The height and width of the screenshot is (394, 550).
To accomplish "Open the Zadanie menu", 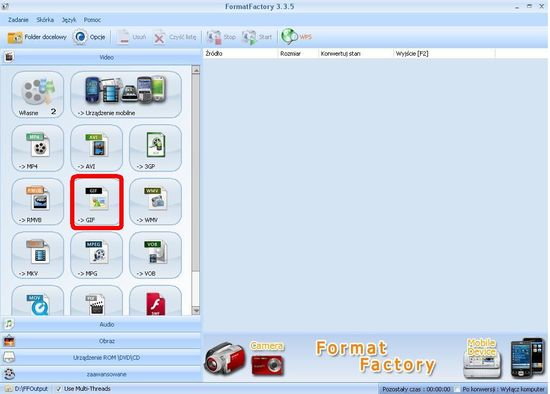I will coord(18,20).
